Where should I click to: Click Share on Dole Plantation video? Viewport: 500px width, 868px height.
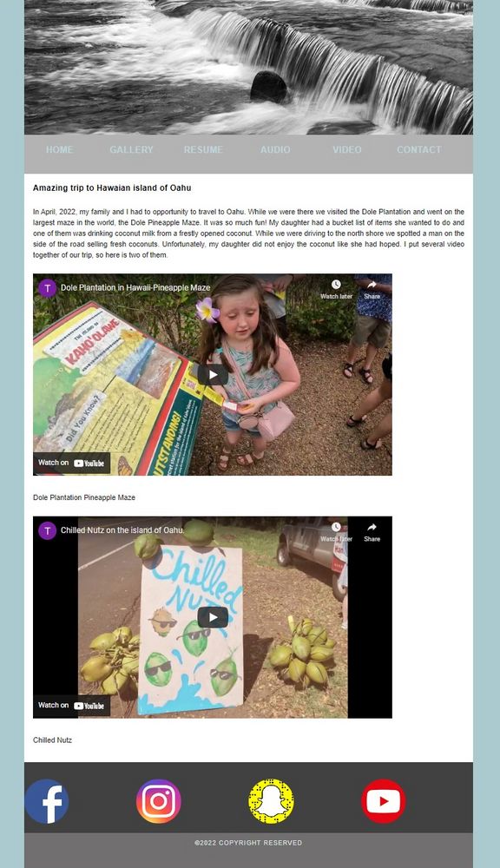[x=372, y=290]
